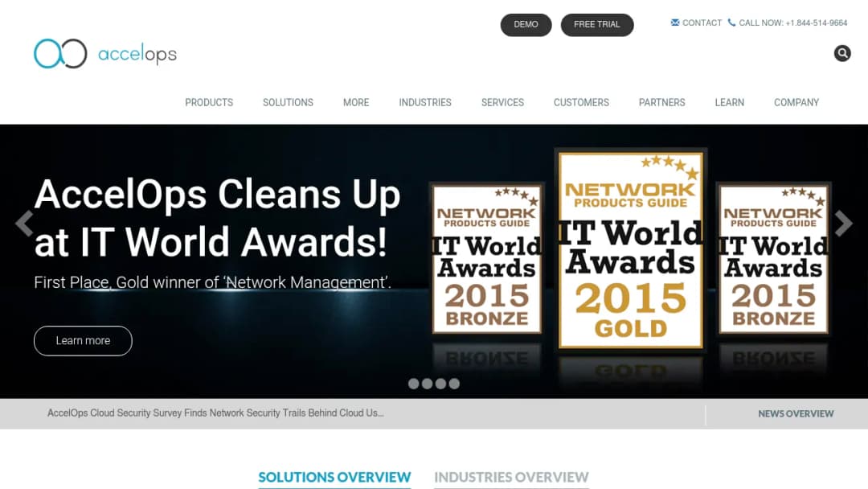Click the left 2015 Bronze award badge
Viewport: 868px width, 489px height.
[x=486, y=259]
